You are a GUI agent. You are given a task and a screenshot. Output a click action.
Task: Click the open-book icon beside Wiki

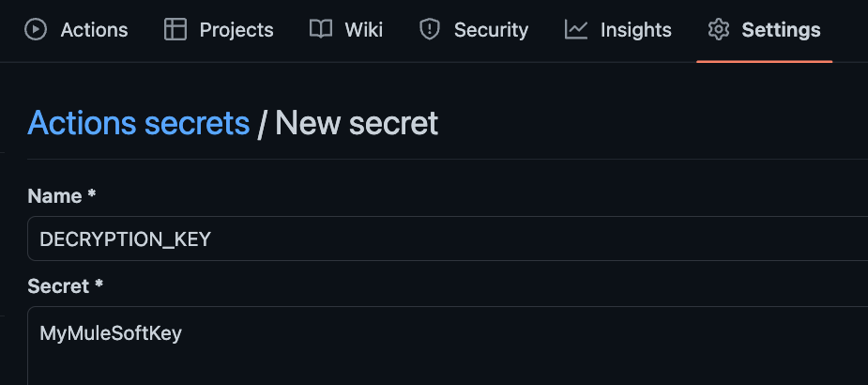coord(321,29)
